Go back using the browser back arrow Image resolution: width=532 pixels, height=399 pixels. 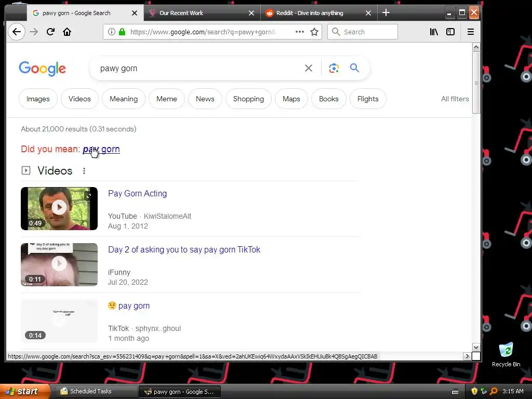point(16,32)
